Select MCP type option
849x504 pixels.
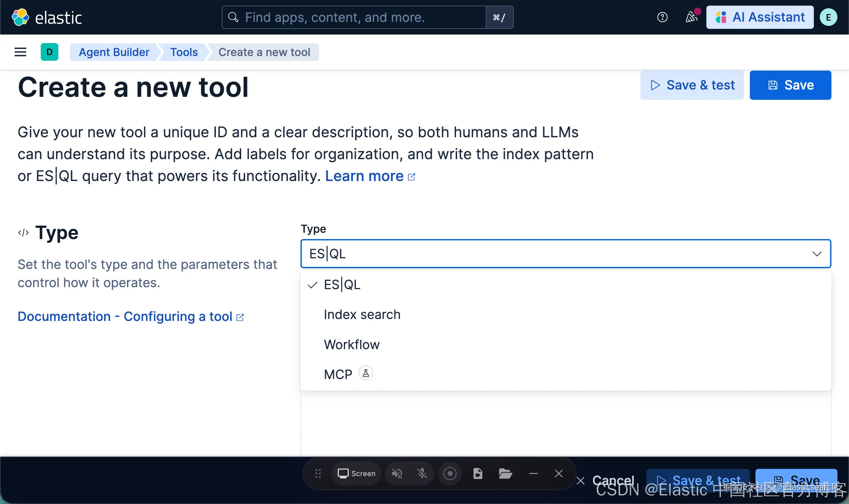pos(338,374)
